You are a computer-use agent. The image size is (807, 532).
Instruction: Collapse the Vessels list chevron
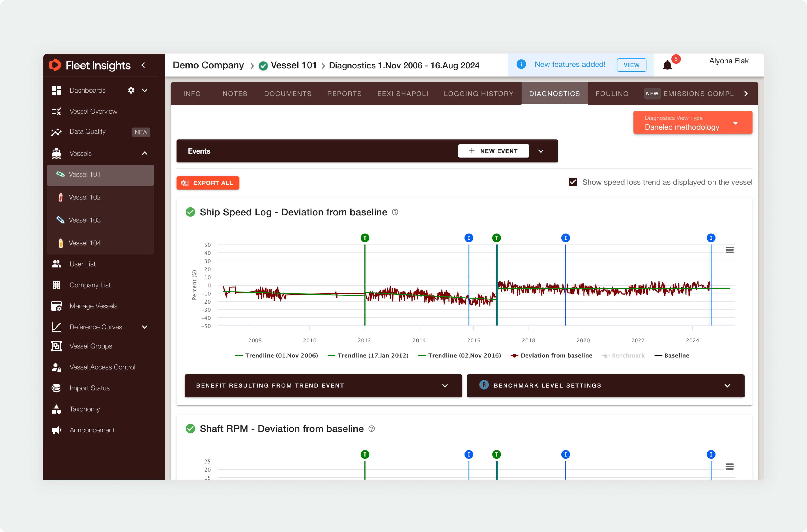coord(145,153)
